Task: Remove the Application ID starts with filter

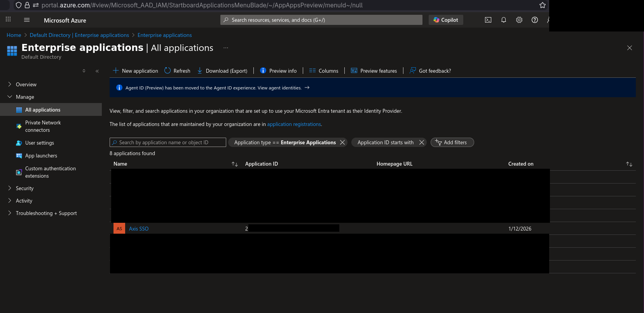Action: coord(422,142)
